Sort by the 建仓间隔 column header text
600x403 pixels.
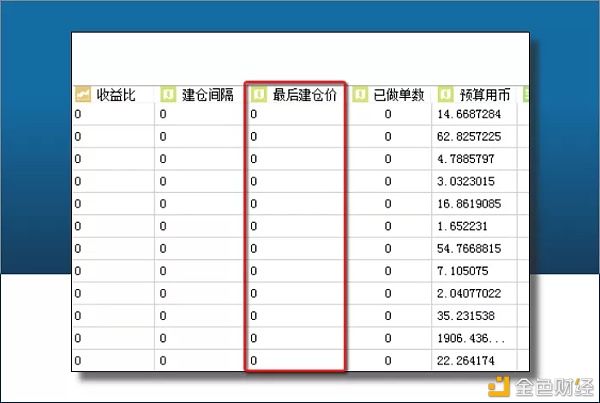207,95
